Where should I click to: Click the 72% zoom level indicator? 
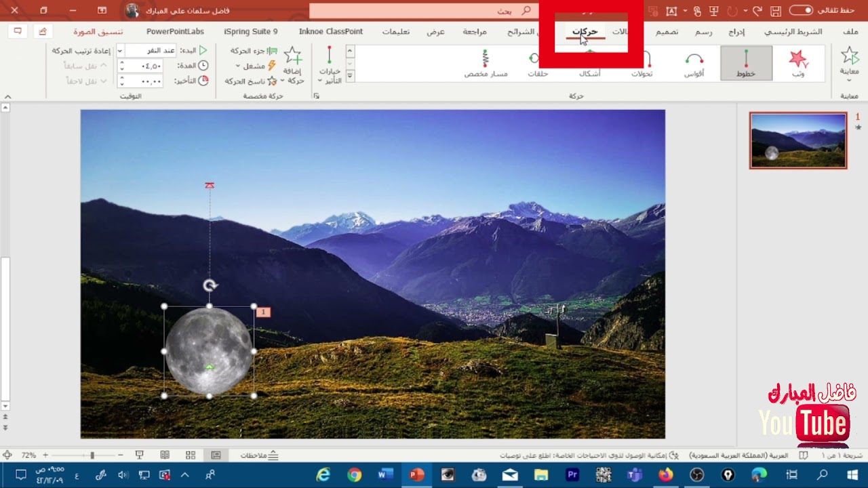click(28, 455)
